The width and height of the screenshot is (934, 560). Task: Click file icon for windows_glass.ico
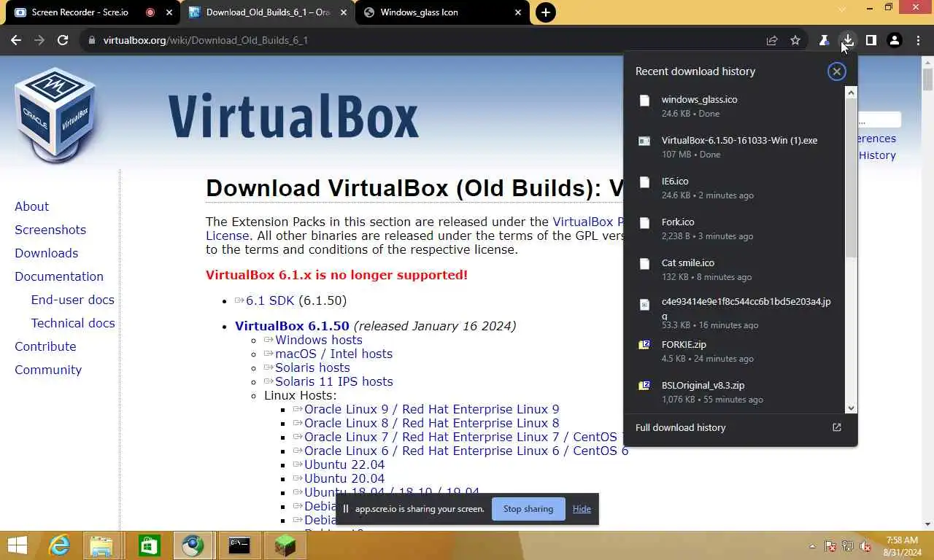point(644,101)
